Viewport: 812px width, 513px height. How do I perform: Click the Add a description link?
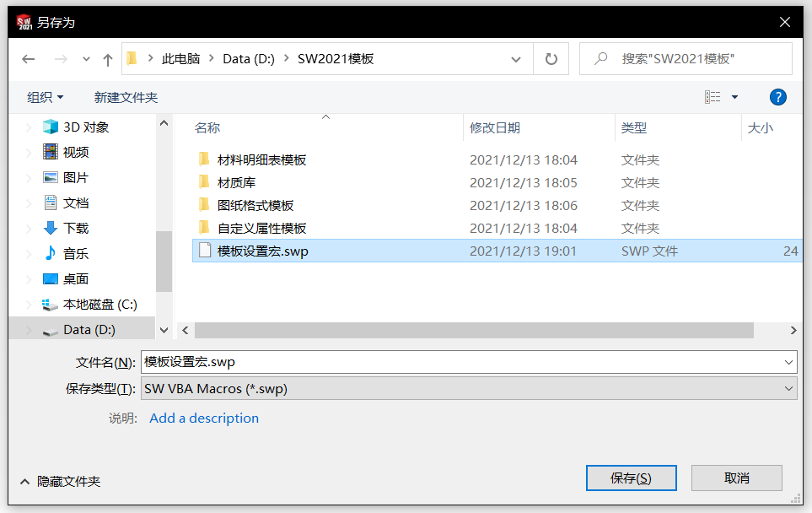pyautogui.click(x=204, y=418)
